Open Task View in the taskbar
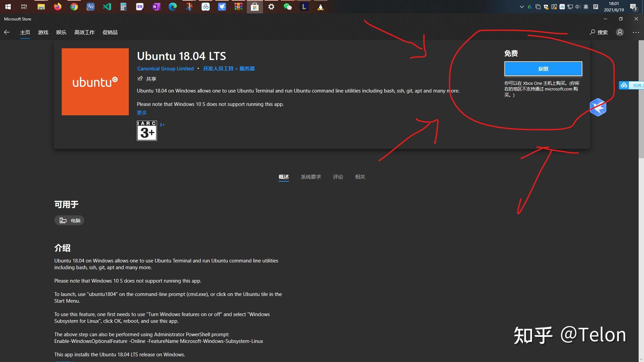Screen dimensions: 644x362 pyautogui.click(x=24, y=7)
